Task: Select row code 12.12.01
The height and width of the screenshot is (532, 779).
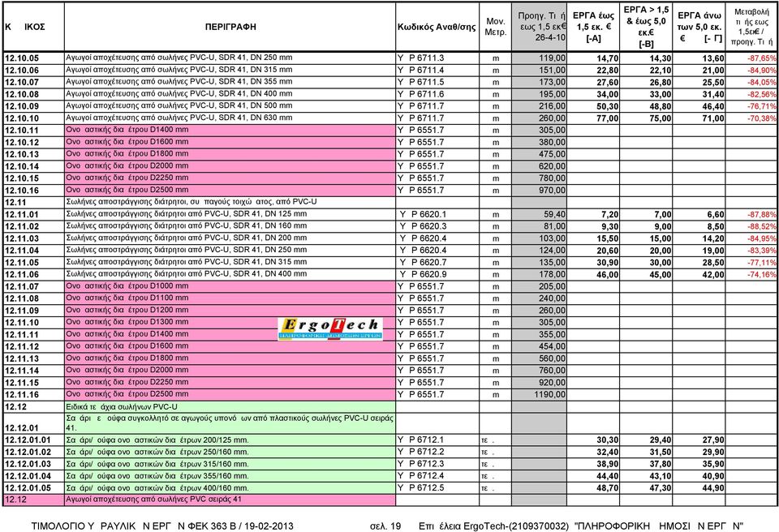Action: click(x=22, y=427)
